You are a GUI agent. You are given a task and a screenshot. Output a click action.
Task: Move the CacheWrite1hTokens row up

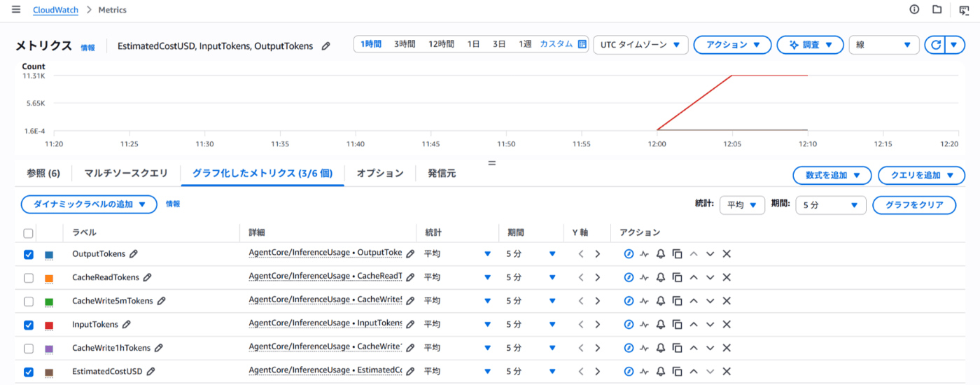point(694,348)
